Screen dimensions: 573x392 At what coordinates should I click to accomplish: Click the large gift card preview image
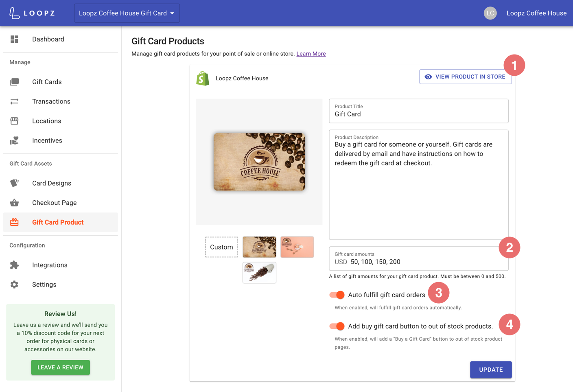click(x=259, y=162)
